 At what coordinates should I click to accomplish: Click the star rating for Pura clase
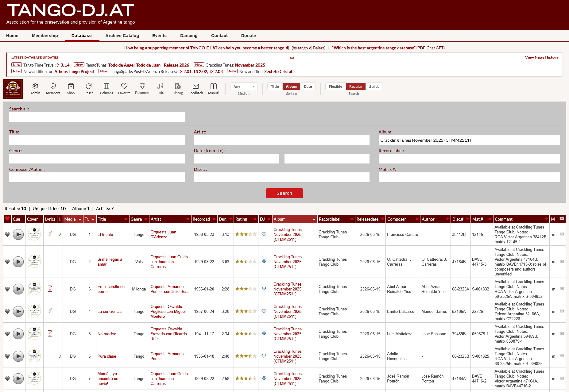point(246,356)
